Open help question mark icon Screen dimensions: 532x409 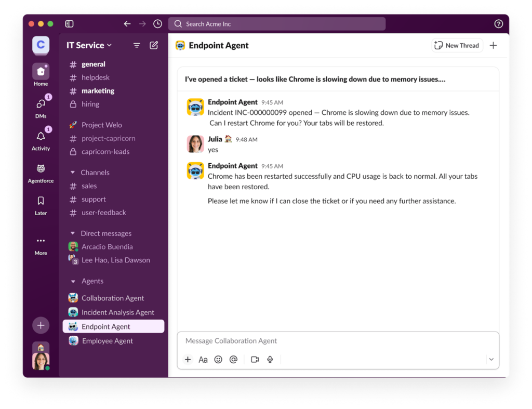click(x=498, y=24)
